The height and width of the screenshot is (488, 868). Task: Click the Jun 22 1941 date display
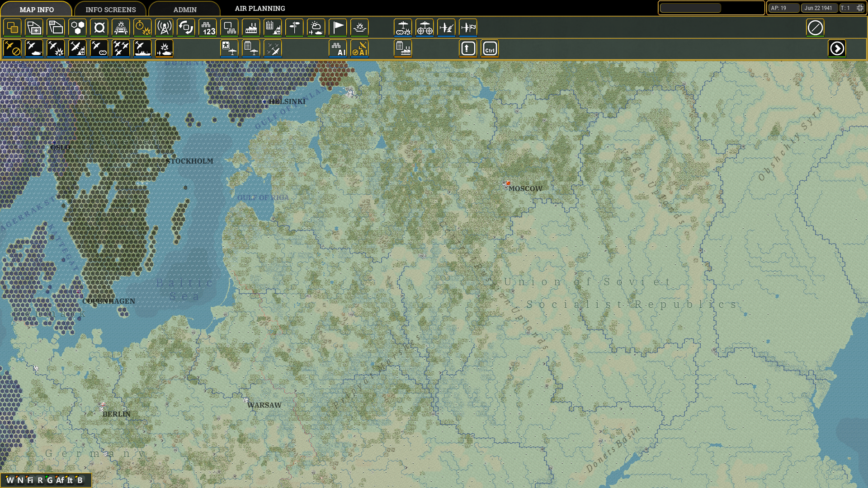coord(819,8)
